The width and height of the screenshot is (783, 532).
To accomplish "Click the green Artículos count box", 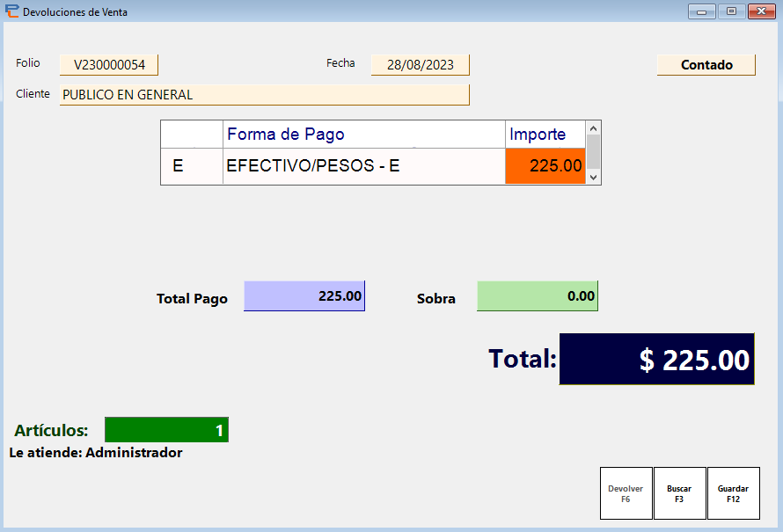I will pyautogui.click(x=167, y=430).
